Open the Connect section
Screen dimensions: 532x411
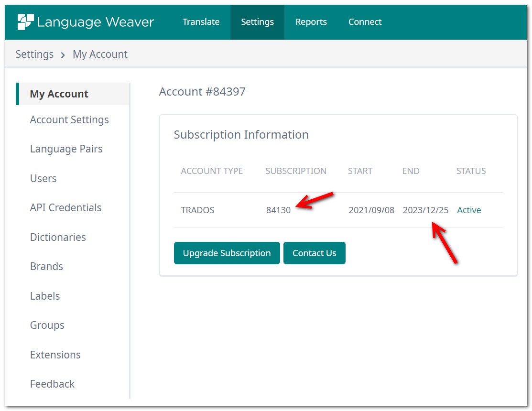pos(365,22)
